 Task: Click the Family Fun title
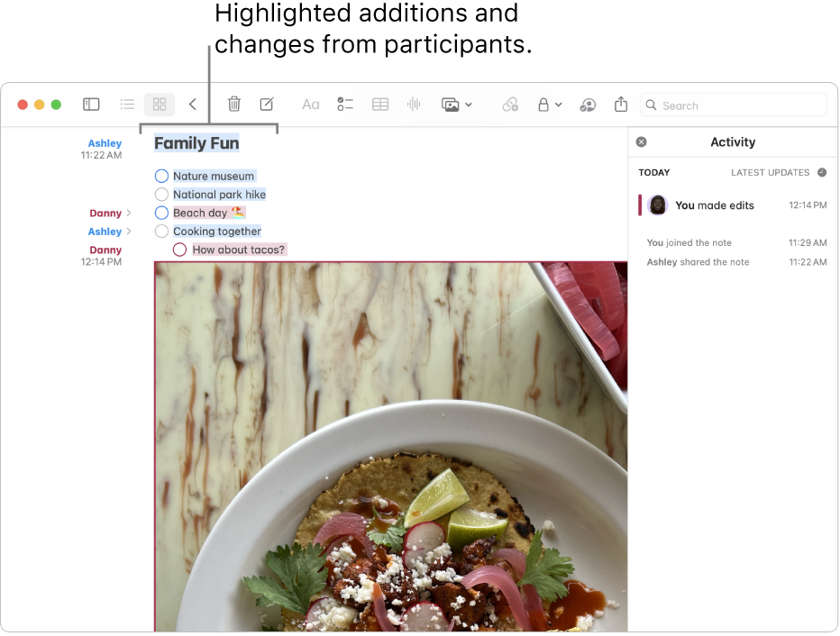click(196, 143)
